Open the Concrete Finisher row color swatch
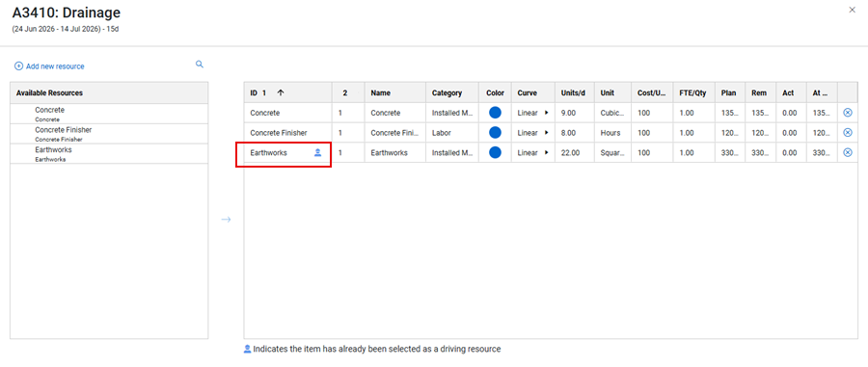The width and height of the screenshot is (868, 367). pos(495,133)
